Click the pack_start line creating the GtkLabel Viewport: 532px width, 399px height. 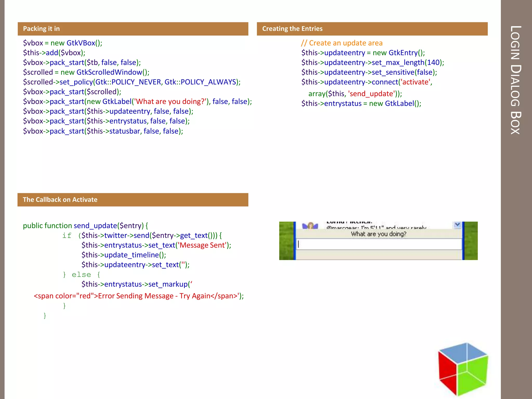click(137, 102)
